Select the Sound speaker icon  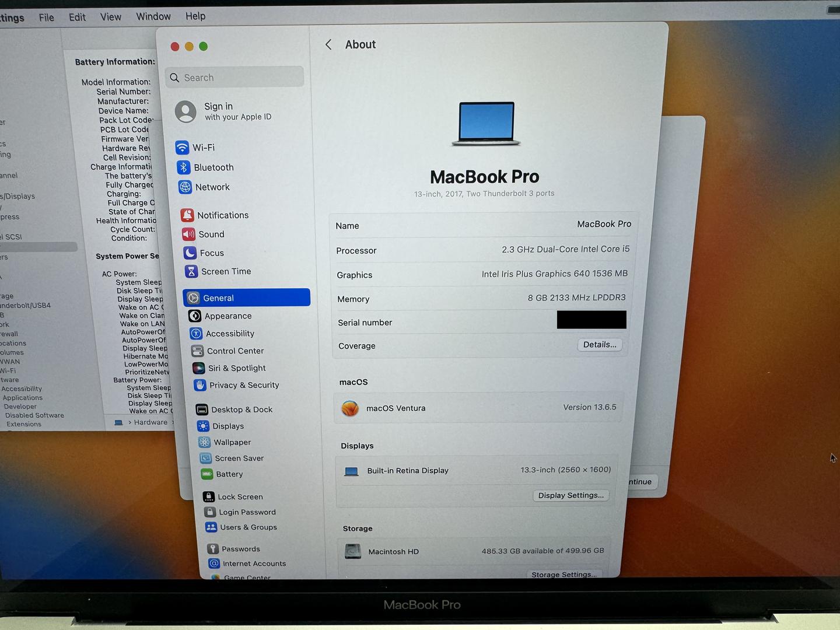coord(188,235)
